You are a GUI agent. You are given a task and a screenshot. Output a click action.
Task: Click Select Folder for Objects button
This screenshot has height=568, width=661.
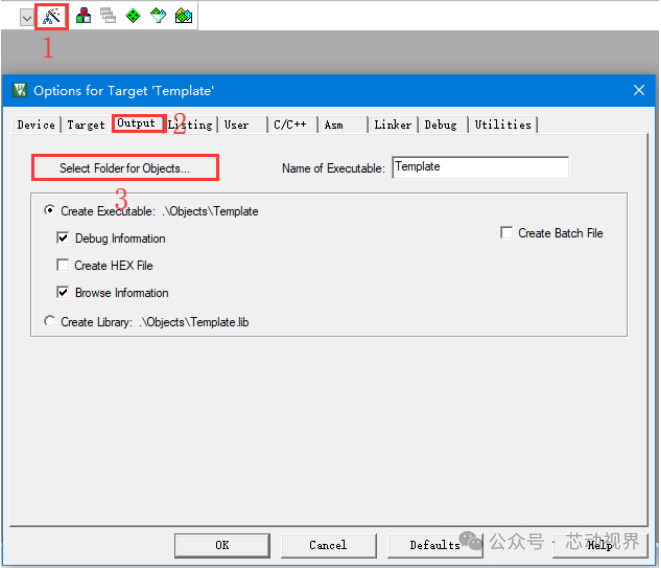click(125, 168)
